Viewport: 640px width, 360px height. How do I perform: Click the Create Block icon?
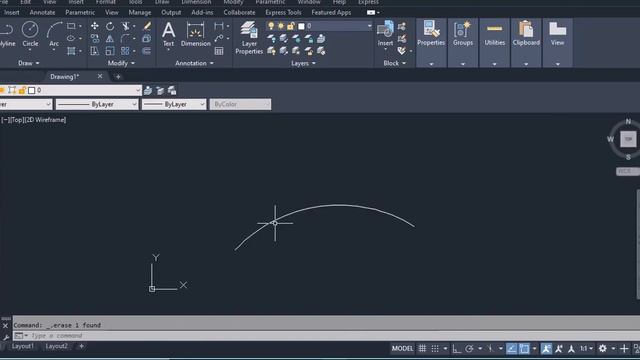tap(402, 26)
